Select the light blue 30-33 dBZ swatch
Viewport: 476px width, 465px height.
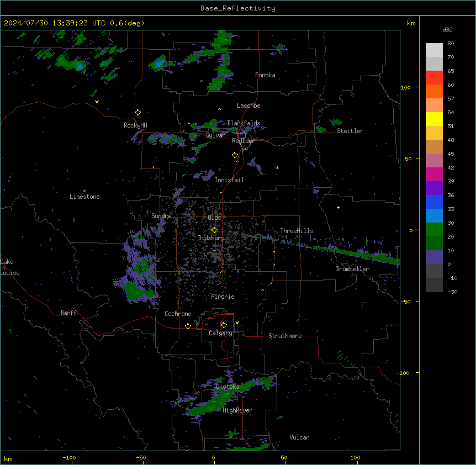pyautogui.click(x=434, y=215)
